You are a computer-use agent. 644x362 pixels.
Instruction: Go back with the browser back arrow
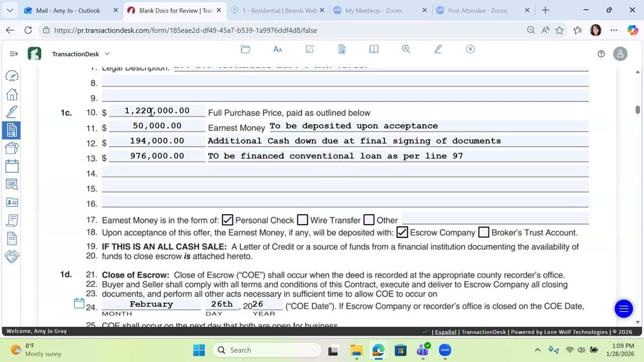click(10, 30)
